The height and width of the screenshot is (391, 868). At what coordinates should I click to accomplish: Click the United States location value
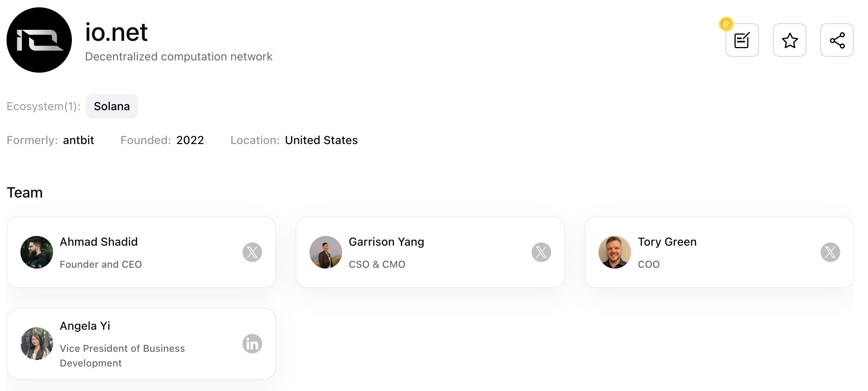[x=321, y=140]
